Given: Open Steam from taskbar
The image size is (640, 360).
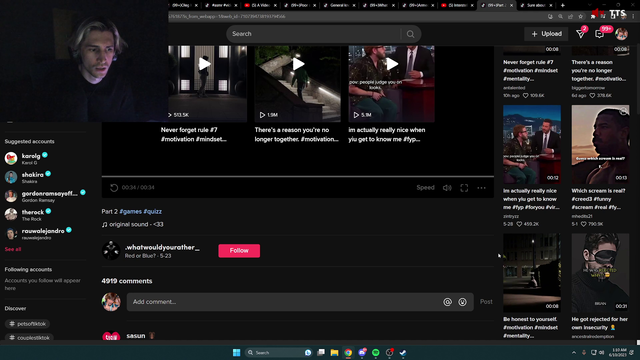Looking at the screenshot, I should [403, 353].
